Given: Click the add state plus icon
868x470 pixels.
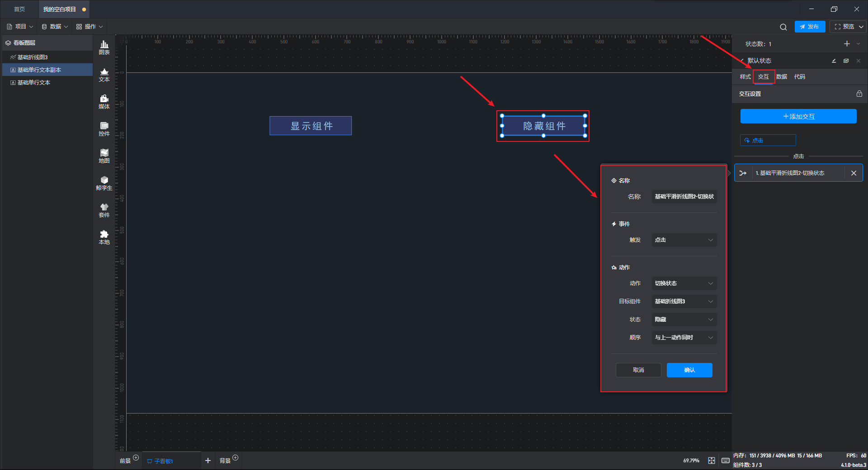Looking at the screenshot, I should [x=847, y=44].
